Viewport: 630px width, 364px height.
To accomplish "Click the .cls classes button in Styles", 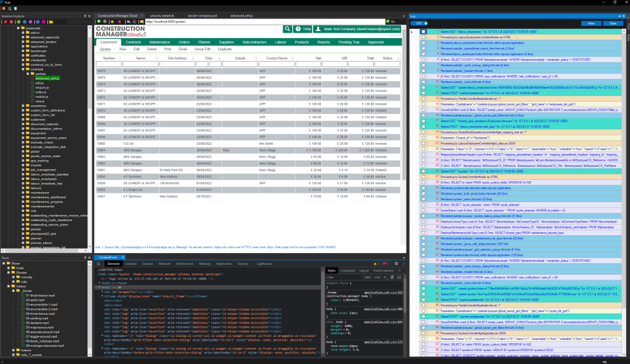I will point(377,277).
